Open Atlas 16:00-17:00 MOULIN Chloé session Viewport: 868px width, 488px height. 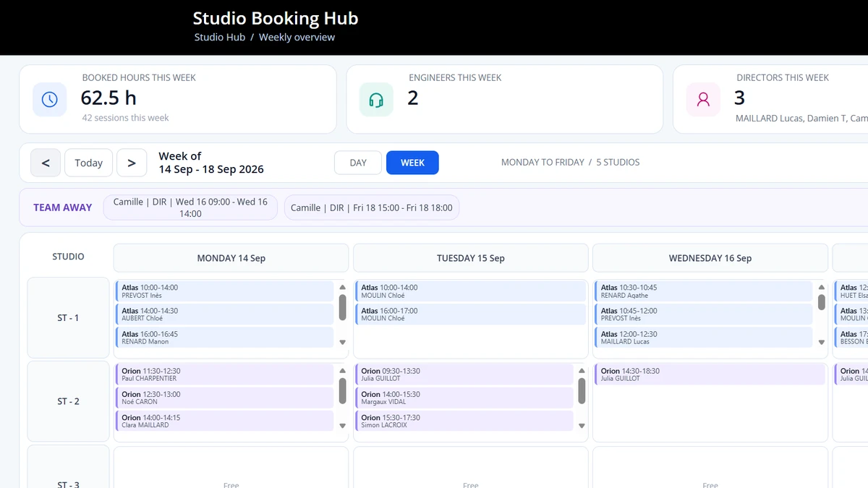pyautogui.click(x=470, y=314)
